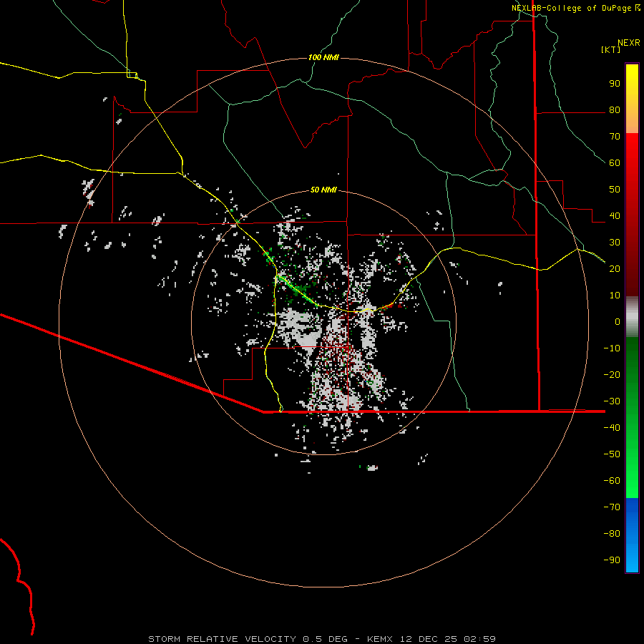The height and width of the screenshot is (644, 644).
Task: Pick the orange band between 70 and 80
Action: pyautogui.click(x=632, y=121)
